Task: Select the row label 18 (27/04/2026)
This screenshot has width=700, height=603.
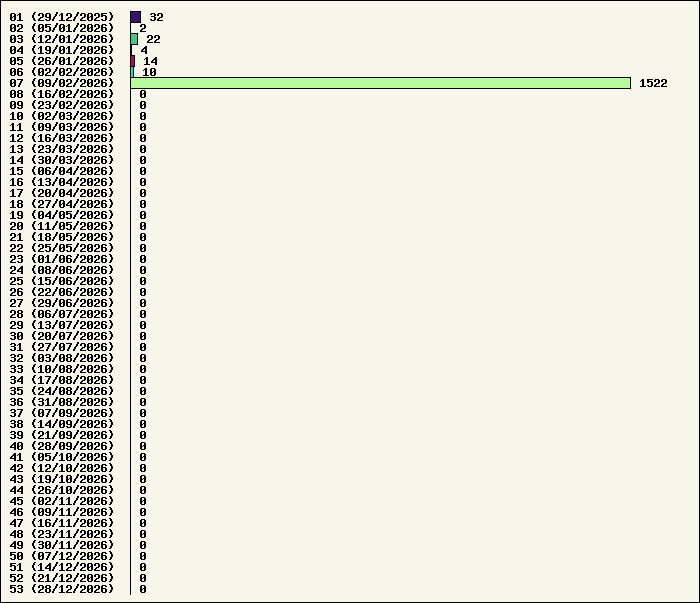Action: [62, 204]
